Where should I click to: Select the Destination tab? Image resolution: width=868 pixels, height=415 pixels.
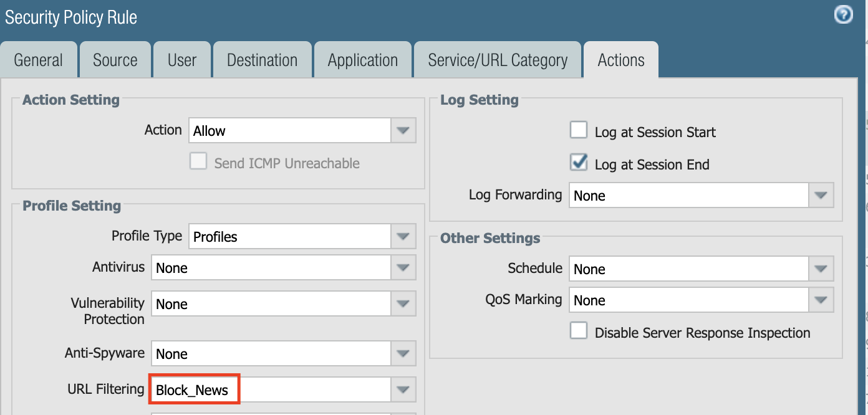(x=262, y=60)
